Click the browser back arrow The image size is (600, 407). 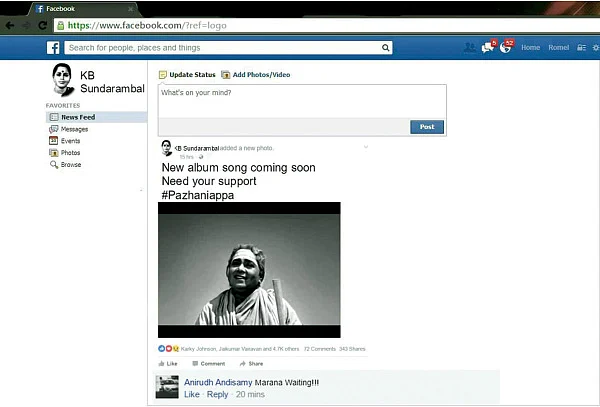pos(10,26)
